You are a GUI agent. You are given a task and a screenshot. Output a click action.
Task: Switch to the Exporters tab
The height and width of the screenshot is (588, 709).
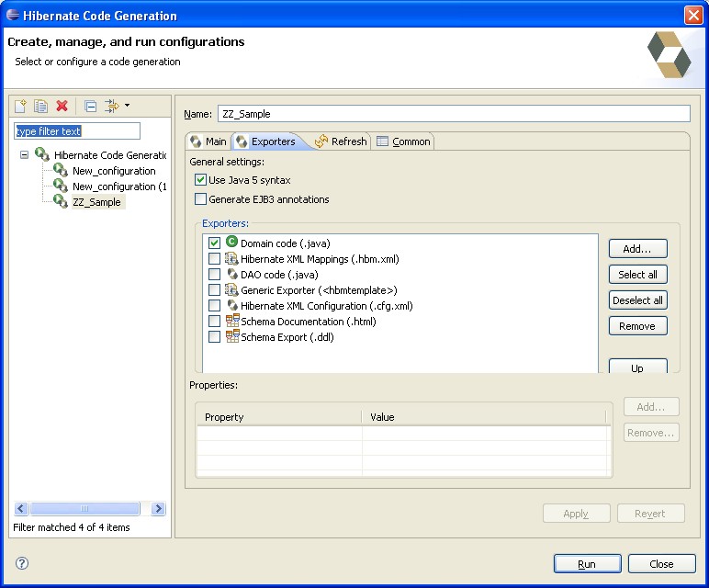click(266, 141)
